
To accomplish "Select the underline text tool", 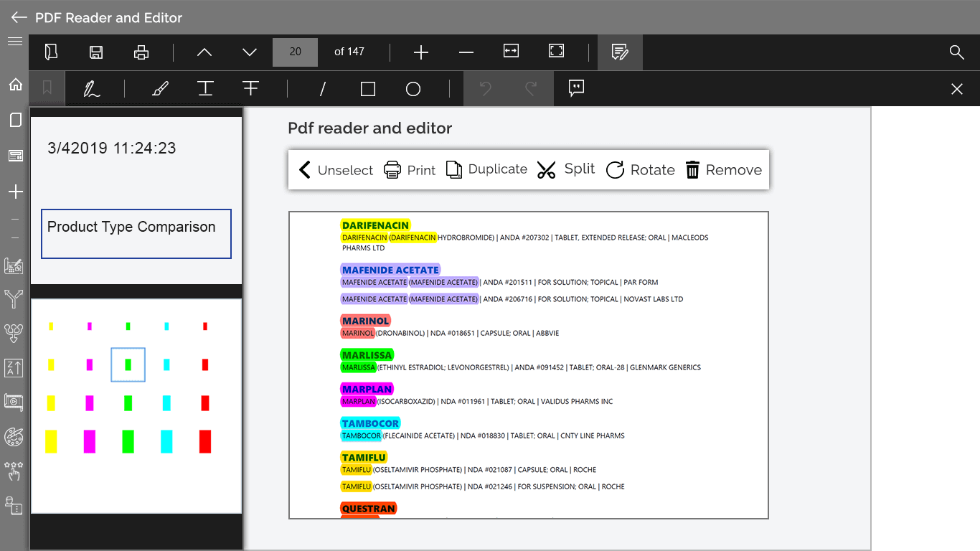I will [x=205, y=88].
